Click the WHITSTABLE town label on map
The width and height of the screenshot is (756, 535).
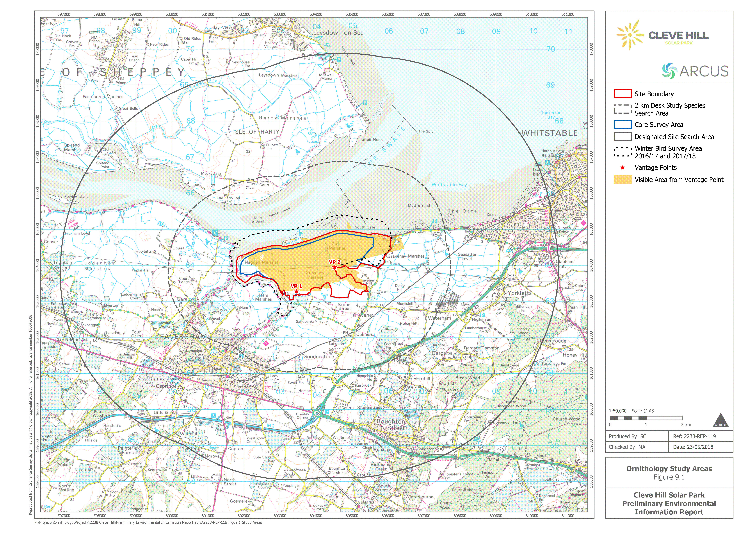[549, 133]
